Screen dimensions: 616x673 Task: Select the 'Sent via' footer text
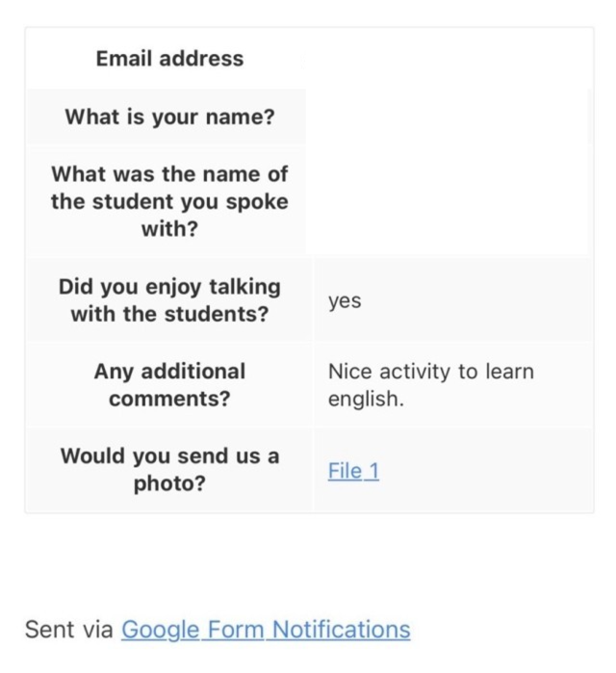(x=68, y=630)
